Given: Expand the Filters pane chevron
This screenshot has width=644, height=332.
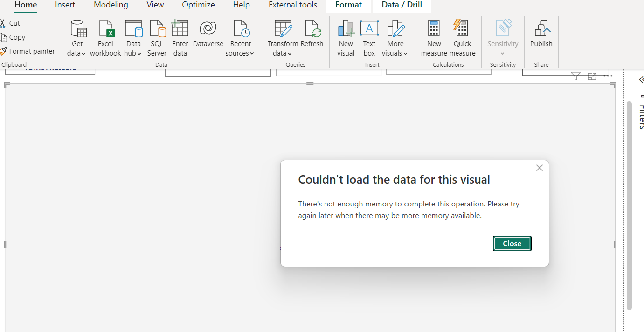Looking at the screenshot, I should point(641,79).
